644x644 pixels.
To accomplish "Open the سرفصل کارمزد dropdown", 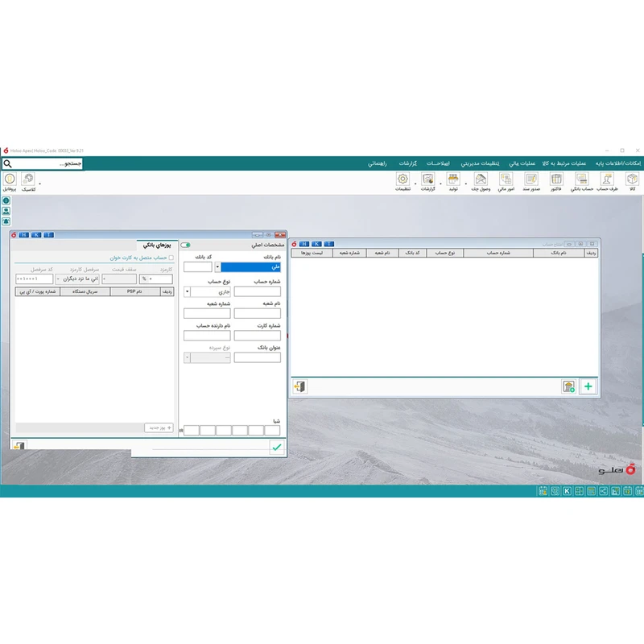I will point(59,279).
